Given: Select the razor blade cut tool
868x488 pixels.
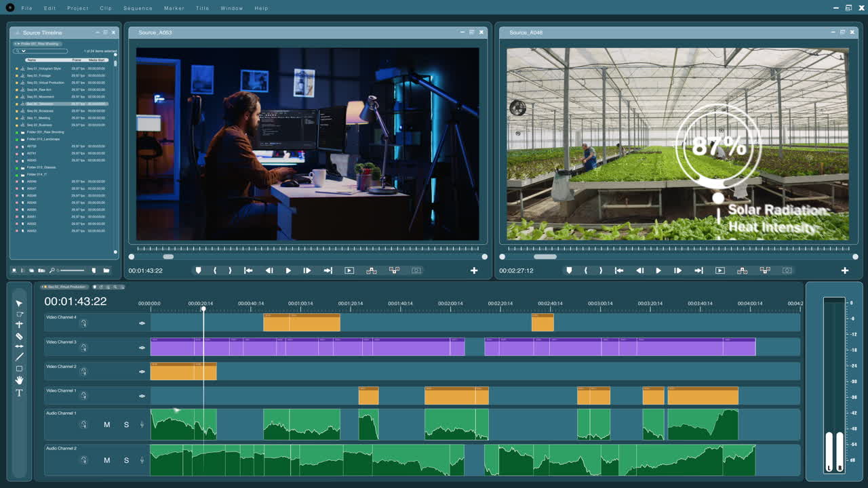Looking at the screenshot, I should click(19, 335).
